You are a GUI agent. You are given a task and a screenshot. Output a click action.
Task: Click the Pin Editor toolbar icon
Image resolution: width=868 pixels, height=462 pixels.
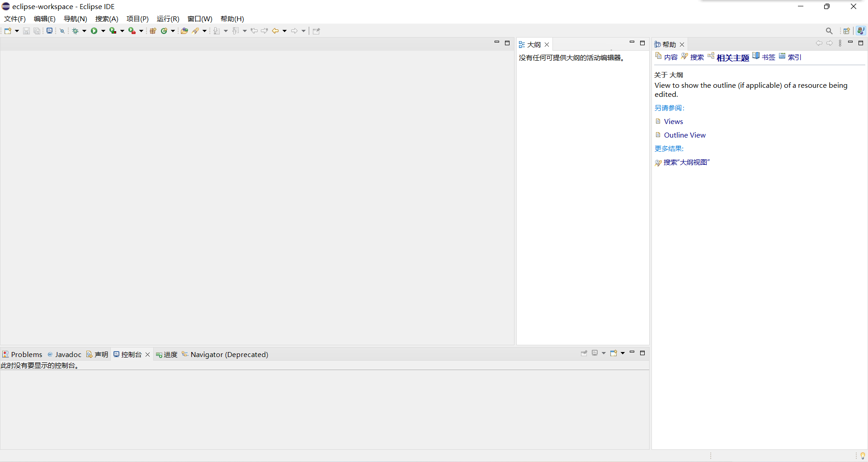pyautogui.click(x=316, y=31)
